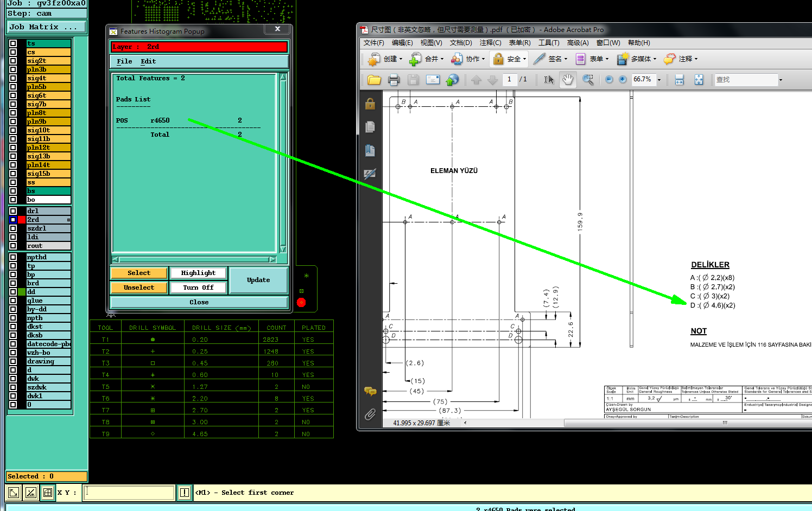Open the Attachments paperclip panel
812x511 pixels.
coord(370,414)
